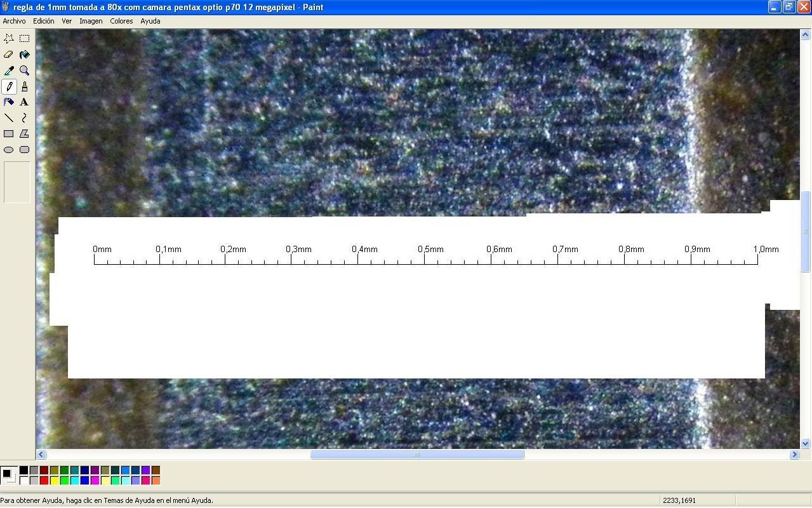Select the Polygon tool
Screen dimensions: 812x508
[24, 133]
